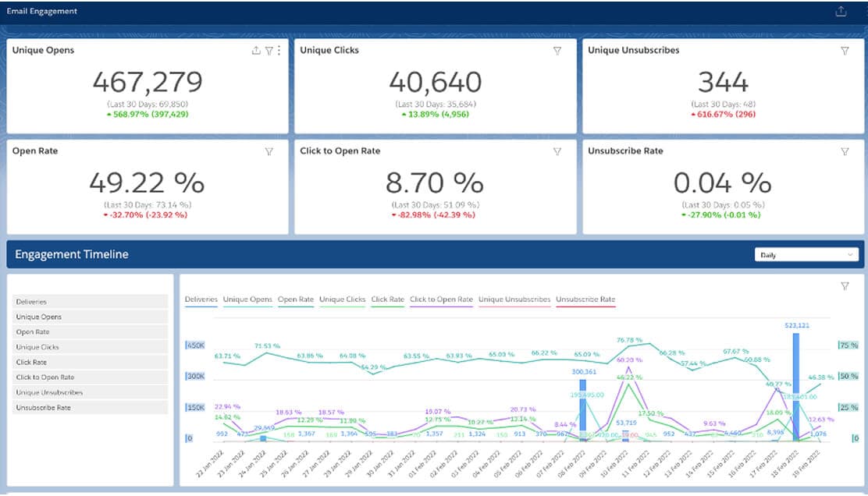Open the filter on Unique Unsubscribes card
The height and width of the screenshot is (496, 868).
pyautogui.click(x=845, y=51)
